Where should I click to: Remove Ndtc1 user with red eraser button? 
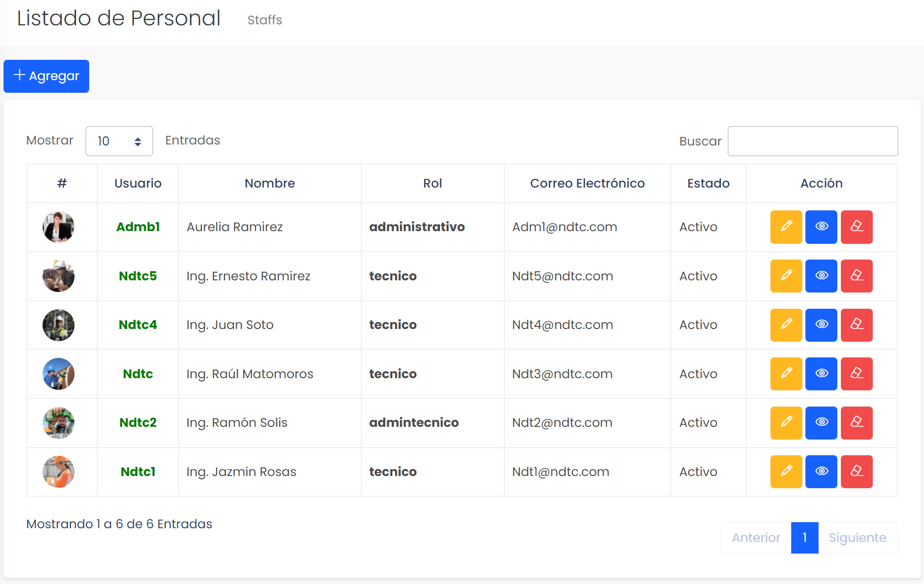click(x=856, y=471)
